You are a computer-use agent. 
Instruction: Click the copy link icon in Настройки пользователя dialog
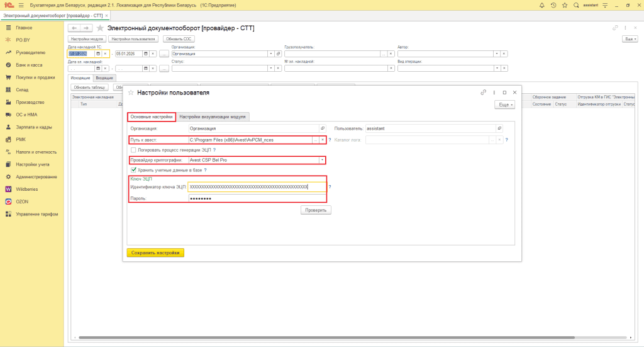tap(484, 92)
